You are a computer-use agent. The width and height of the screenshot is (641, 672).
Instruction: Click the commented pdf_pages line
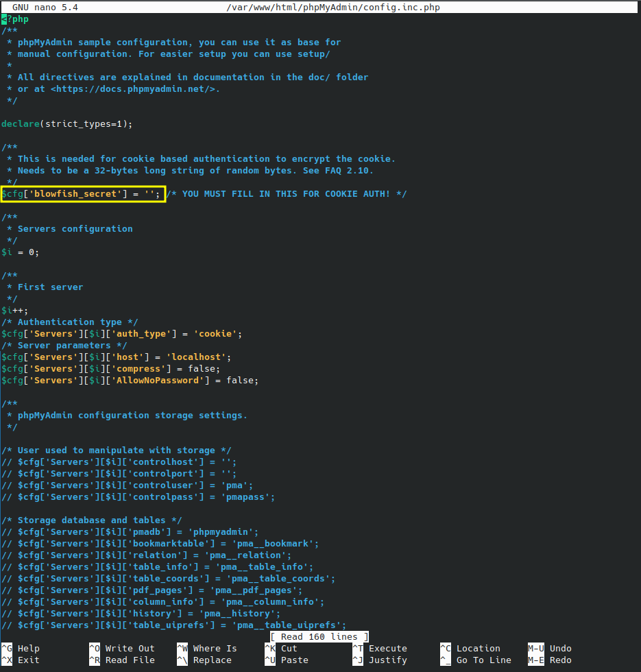[x=152, y=590]
